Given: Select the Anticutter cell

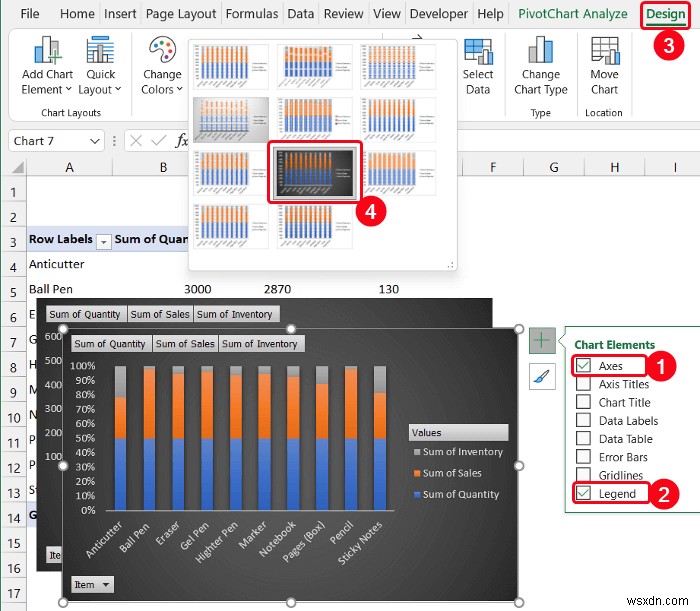Looking at the screenshot, I should point(69,264).
